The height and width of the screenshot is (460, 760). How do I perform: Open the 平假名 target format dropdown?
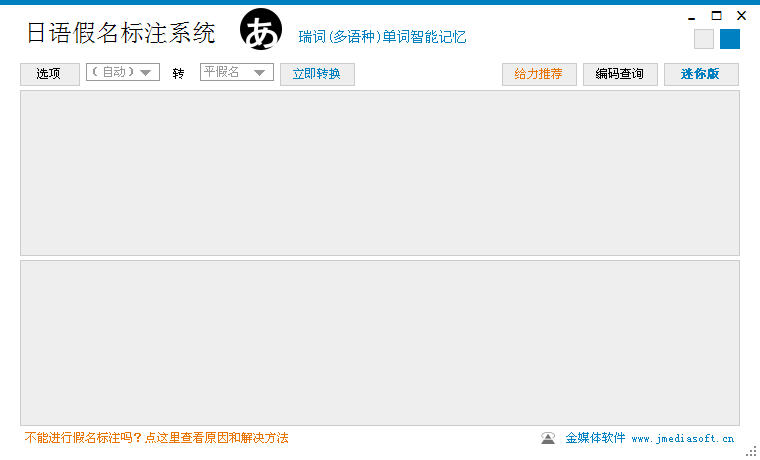pos(237,72)
